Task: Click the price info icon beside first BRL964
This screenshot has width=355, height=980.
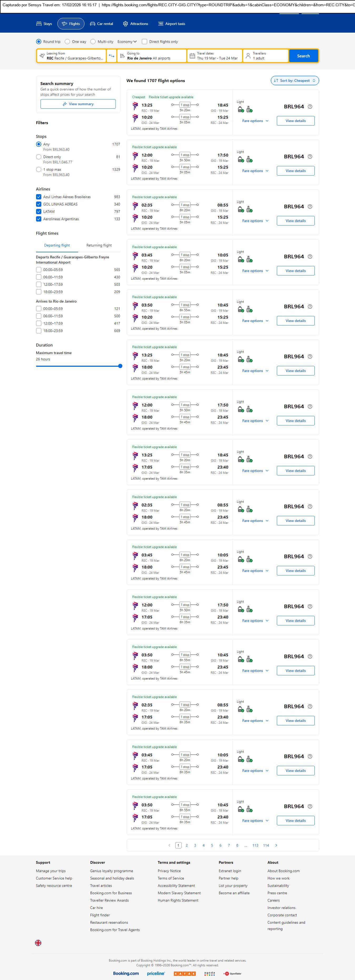Action: (x=310, y=107)
